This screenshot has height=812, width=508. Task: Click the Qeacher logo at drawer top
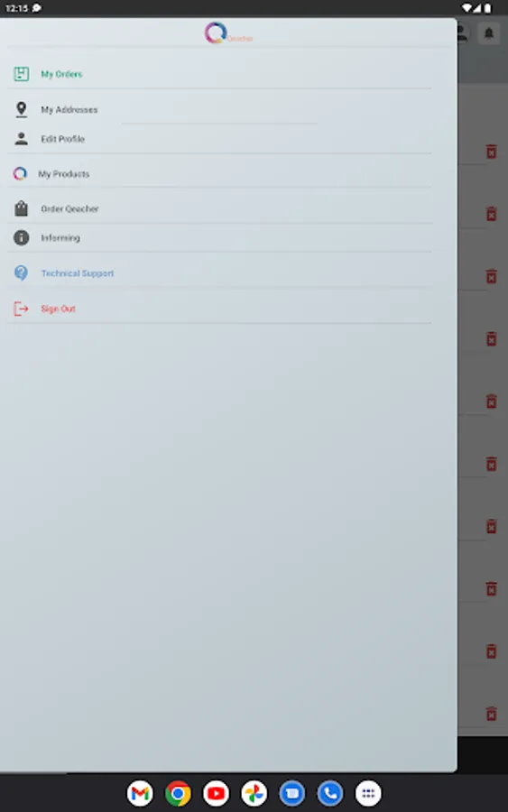pyautogui.click(x=228, y=33)
